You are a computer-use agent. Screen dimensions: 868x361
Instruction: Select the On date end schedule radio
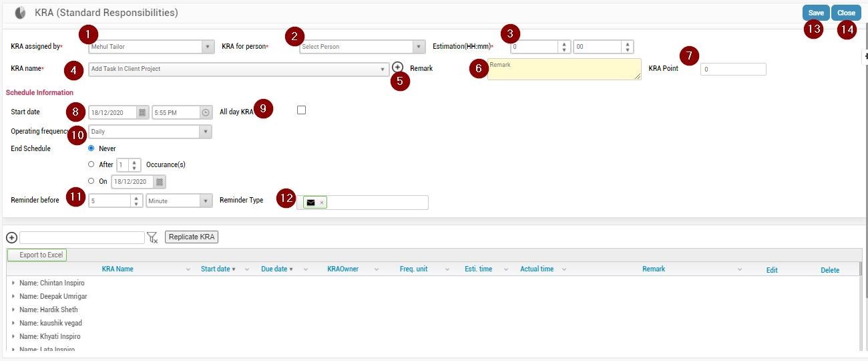click(91, 181)
